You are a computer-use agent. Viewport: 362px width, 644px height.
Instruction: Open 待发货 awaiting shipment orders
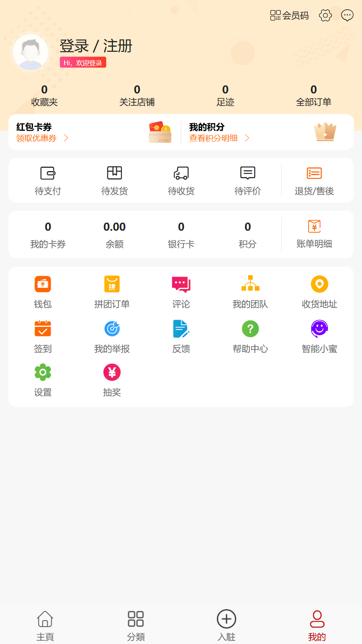pos(115,181)
